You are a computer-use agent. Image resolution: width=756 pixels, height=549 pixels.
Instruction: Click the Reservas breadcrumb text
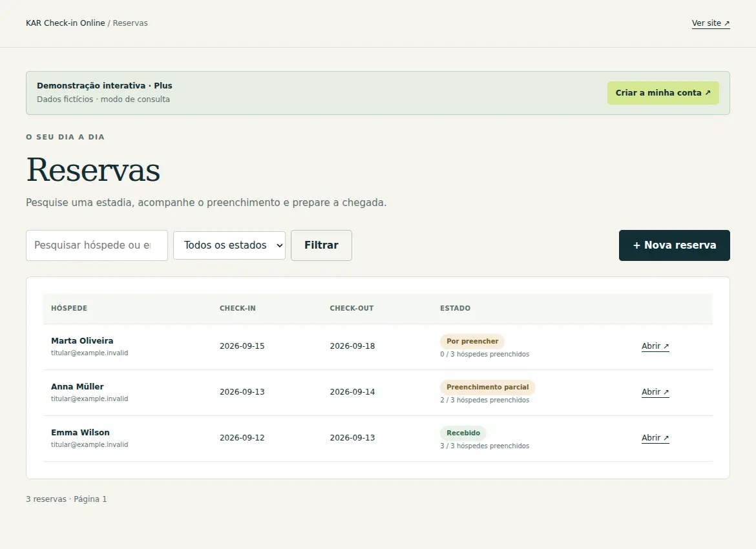130,23
